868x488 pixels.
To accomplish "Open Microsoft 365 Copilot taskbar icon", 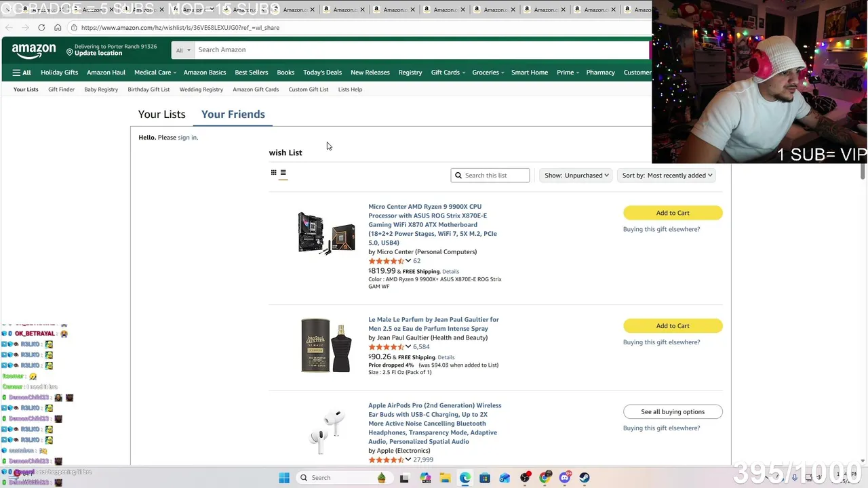I will pyautogui.click(x=425, y=478).
